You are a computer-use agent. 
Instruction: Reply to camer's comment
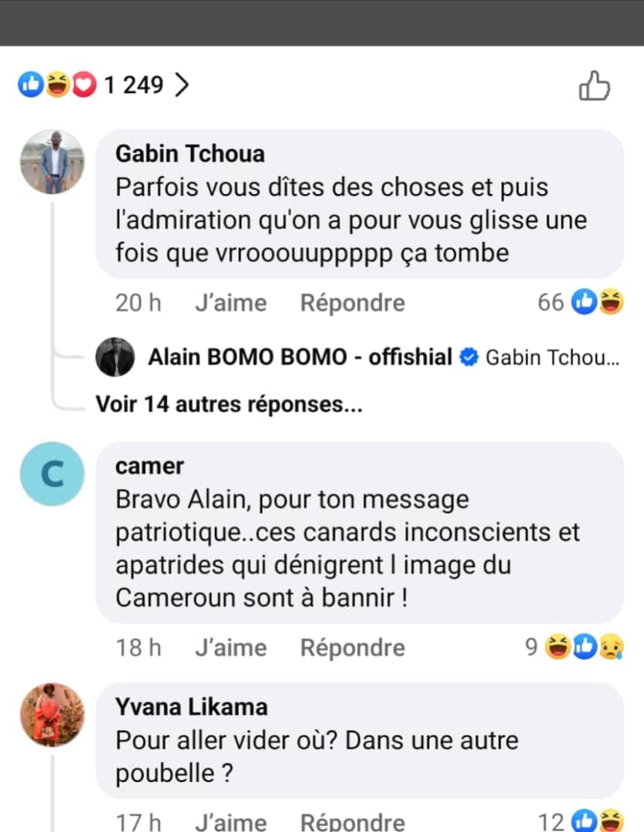coord(352,647)
